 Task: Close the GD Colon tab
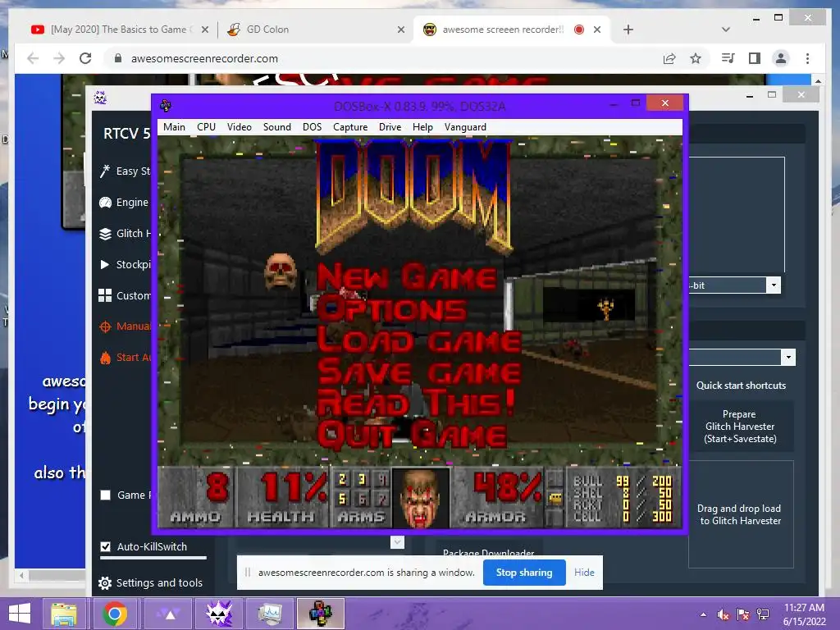click(x=400, y=30)
